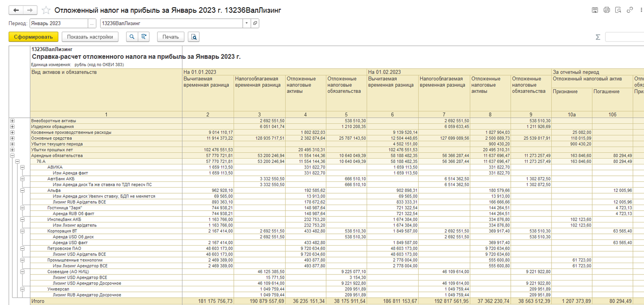The image size is (644, 305).
Task: Click the 'На 01.02.2023' column header
Action: 459,72
